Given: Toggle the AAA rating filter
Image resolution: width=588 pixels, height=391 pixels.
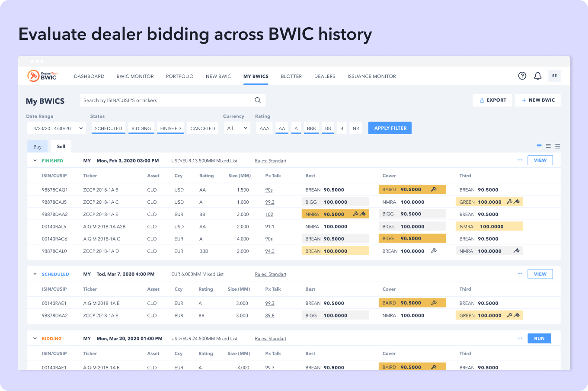Looking at the screenshot, I should point(264,128).
